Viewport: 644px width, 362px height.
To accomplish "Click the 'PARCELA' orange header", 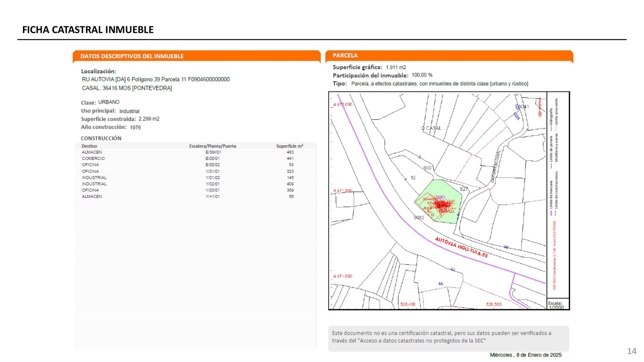I will pos(345,55).
